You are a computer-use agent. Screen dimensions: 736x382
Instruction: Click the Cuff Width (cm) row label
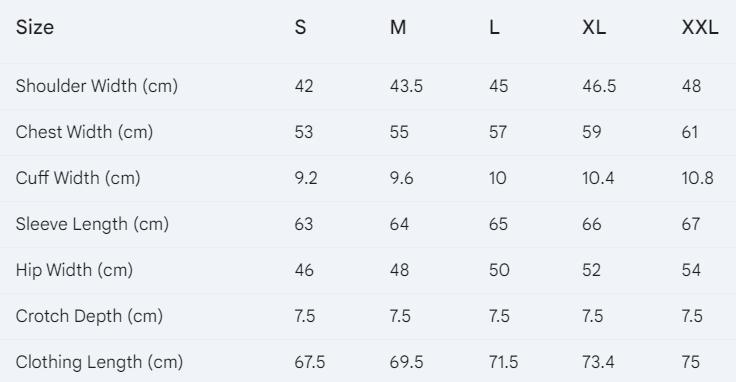pyautogui.click(x=78, y=178)
